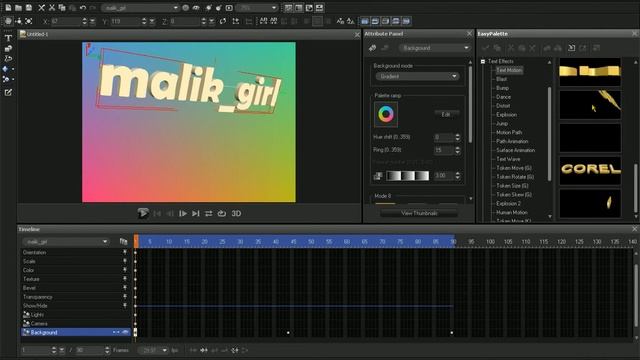Click the X position input field
This screenshot has width=640, height=360.
coord(66,21)
